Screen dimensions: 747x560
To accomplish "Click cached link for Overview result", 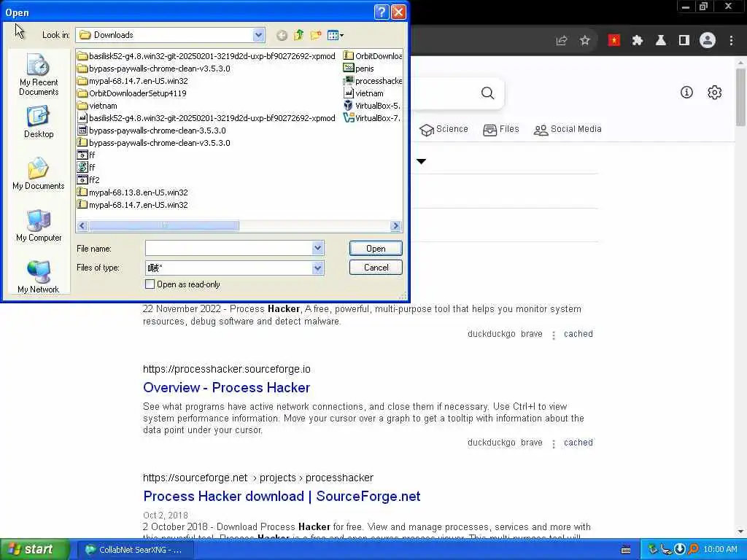I will (x=578, y=443).
